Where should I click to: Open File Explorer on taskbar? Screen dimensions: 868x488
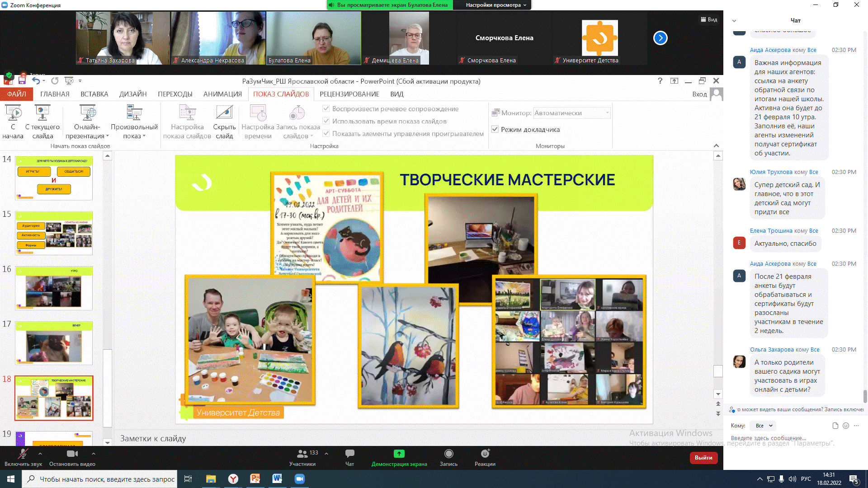coord(211,479)
